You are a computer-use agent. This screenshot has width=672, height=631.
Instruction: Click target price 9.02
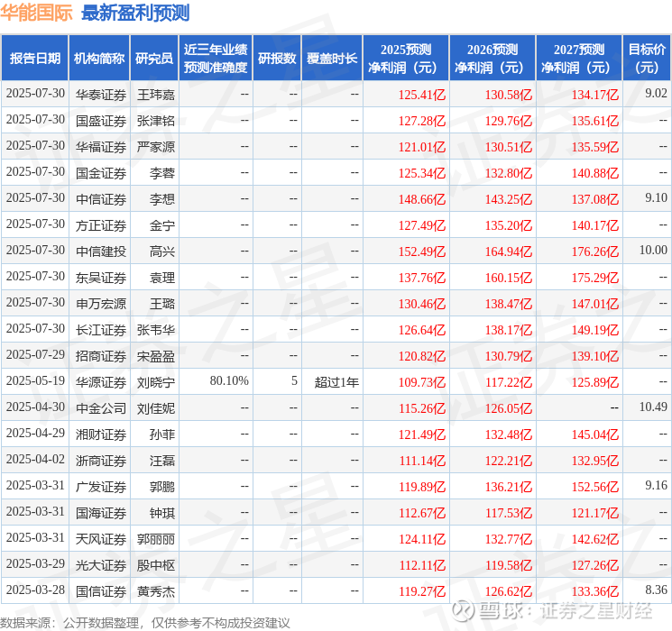click(656, 94)
